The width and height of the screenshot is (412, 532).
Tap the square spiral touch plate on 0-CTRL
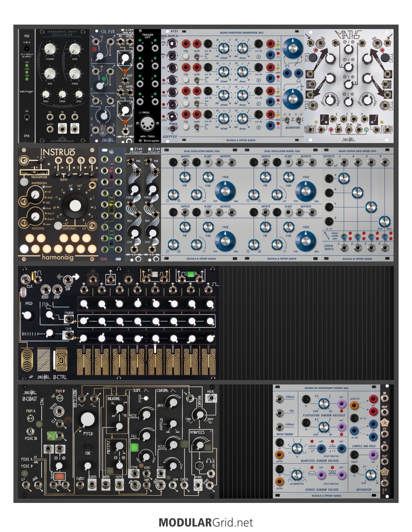61,360
